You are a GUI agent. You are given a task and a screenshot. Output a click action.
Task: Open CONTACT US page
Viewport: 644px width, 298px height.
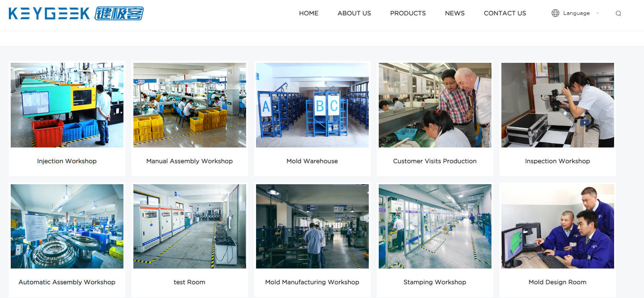tap(505, 13)
